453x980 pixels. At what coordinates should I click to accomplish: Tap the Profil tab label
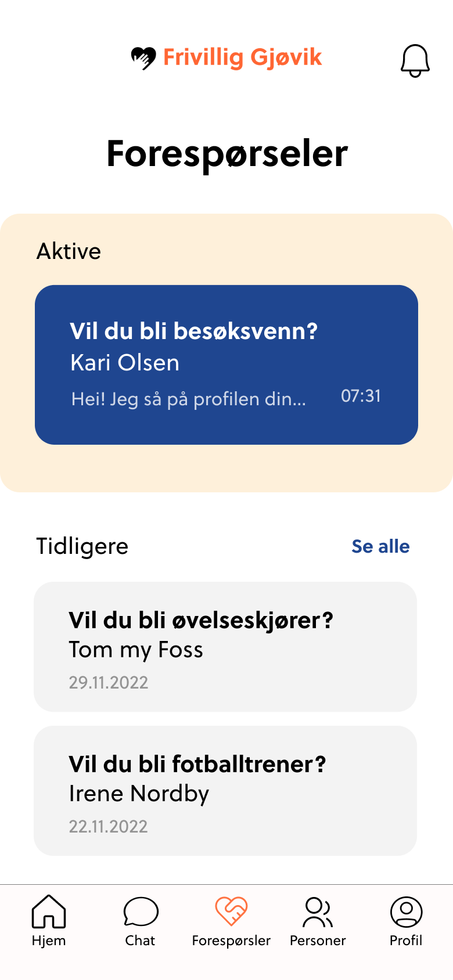[406, 941]
